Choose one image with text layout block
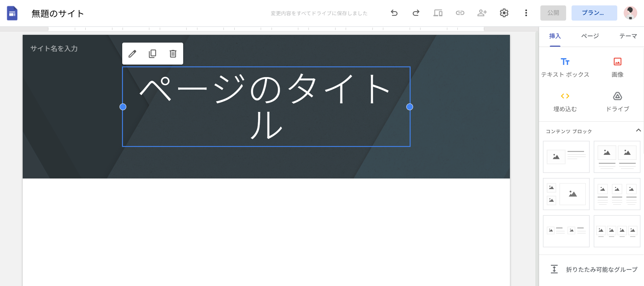This screenshot has height=286, width=644. coord(566,157)
